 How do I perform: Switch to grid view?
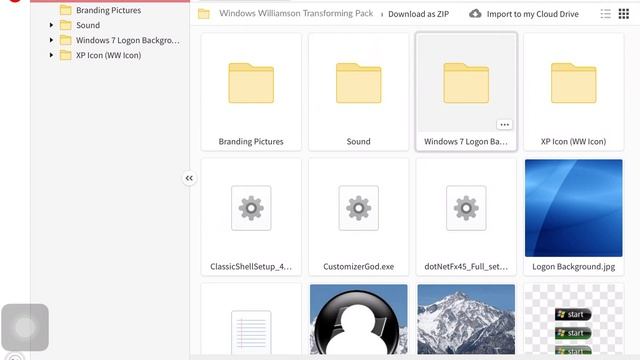point(624,14)
